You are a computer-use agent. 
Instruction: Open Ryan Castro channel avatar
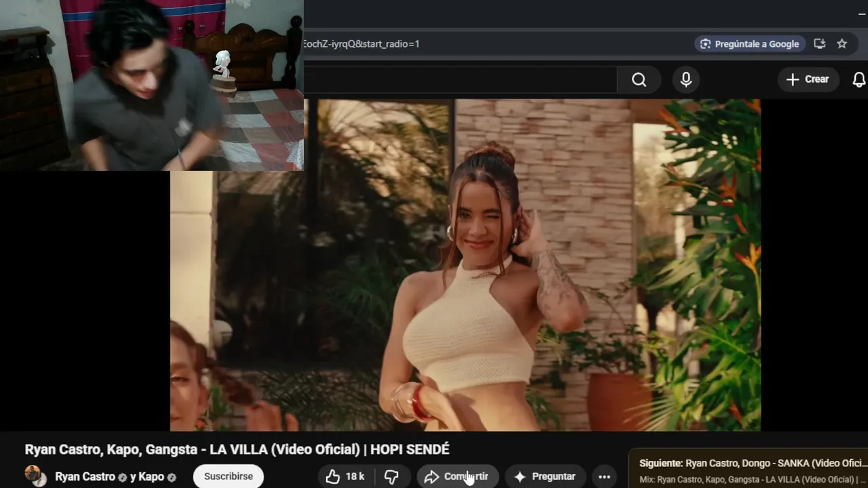click(x=35, y=476)
